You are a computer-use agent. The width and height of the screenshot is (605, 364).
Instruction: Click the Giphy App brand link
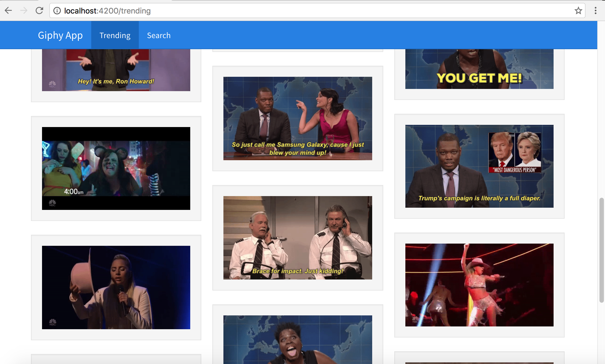tap(60, 35)
